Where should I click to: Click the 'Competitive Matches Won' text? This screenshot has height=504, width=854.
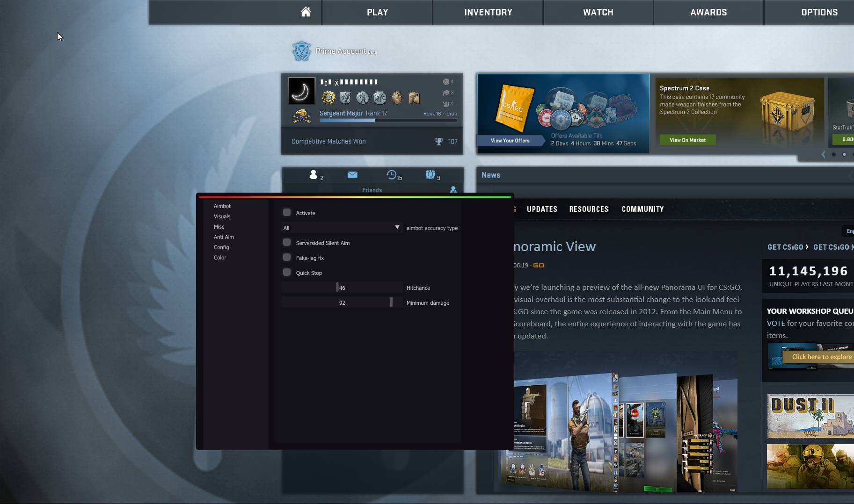coord(328,141)
